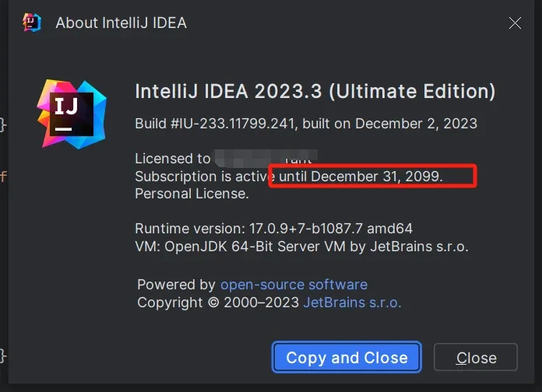Click the large IntelliJ IDEA logo
The image size is (542, 392).
[72, 113]
